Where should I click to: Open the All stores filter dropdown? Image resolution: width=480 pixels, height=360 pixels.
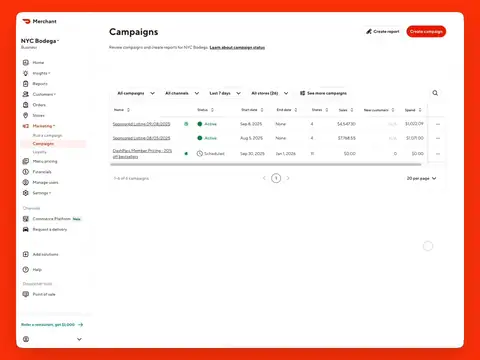[x=270, y=93]
